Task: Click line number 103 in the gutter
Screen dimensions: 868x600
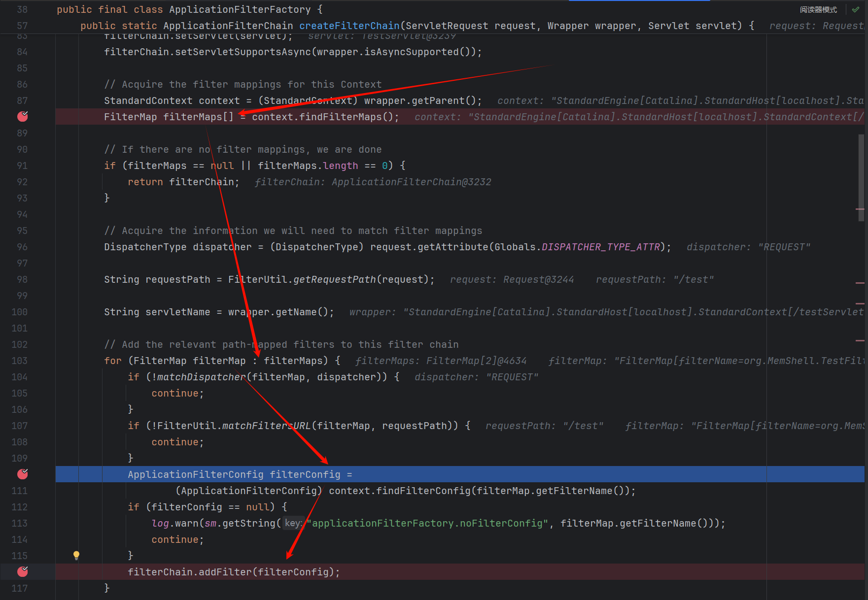Action: tap(20, 361)
